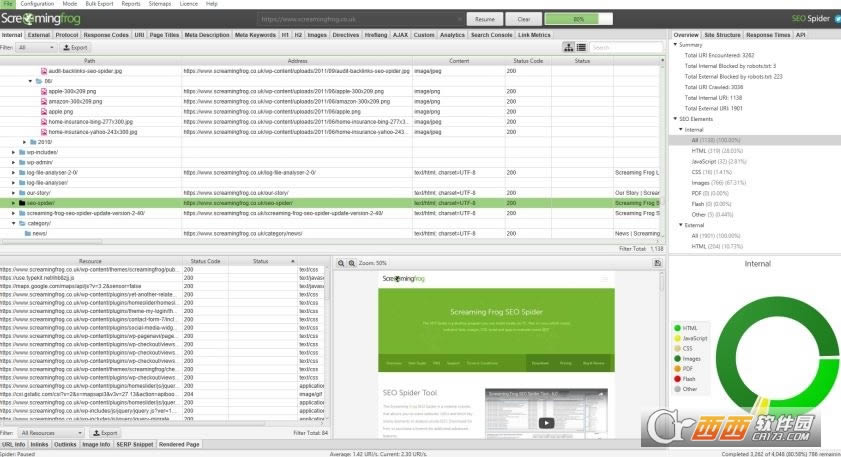Screen dimensions: 841x457
Task: Click Twitter icon beside SEO Spider logo
Action: click(x=837, y=19)
